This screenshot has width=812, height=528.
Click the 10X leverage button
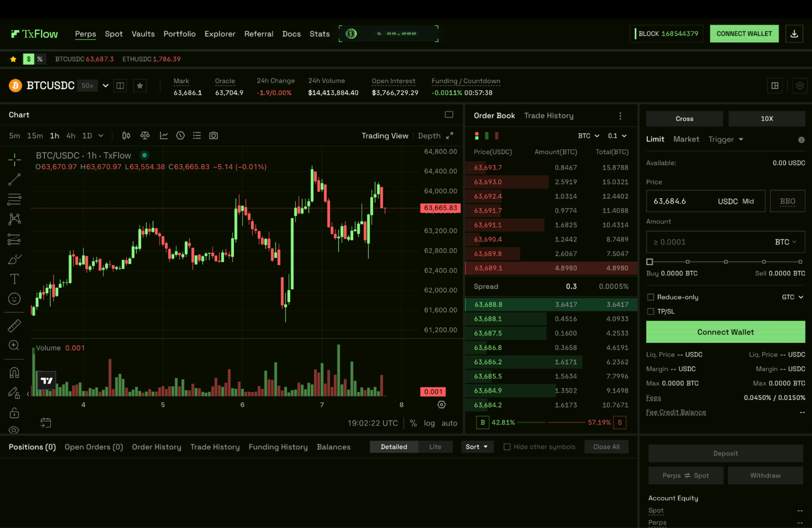pos(767,119)
